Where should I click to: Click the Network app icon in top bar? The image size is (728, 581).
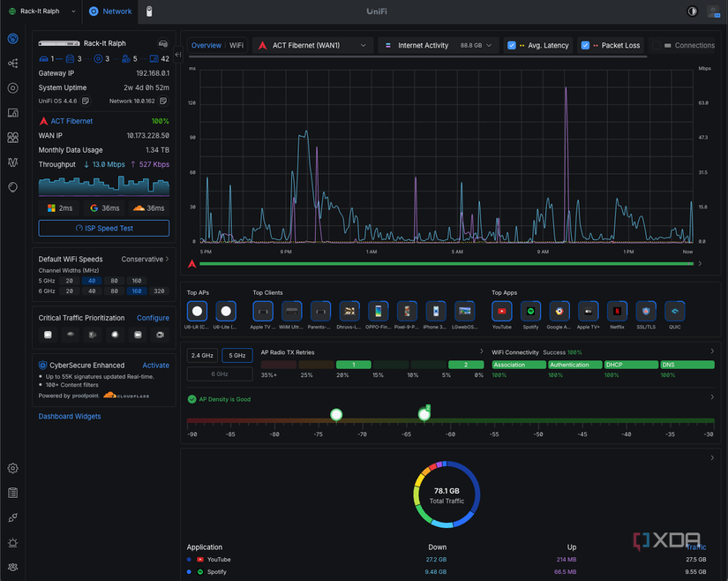coord(95,11)
